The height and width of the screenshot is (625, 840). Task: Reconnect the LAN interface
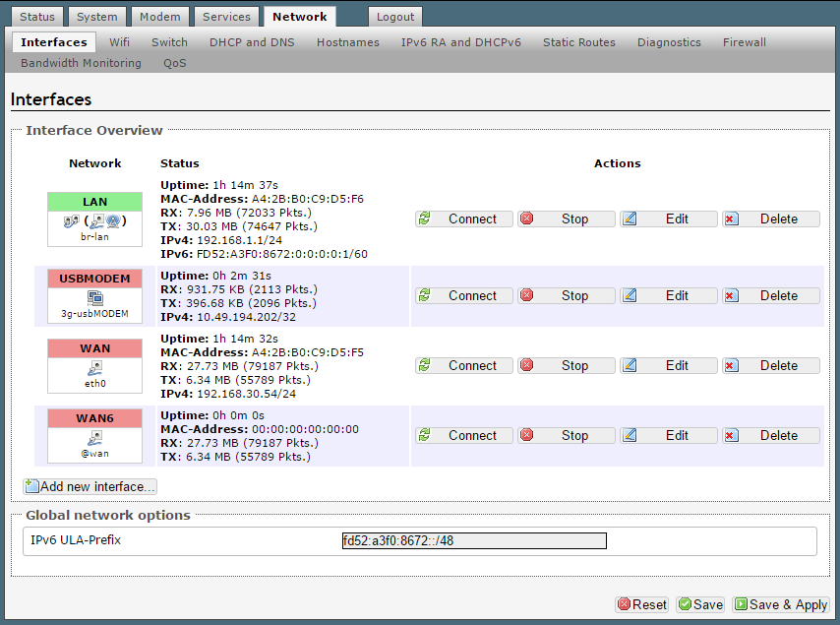pos(462,219)
